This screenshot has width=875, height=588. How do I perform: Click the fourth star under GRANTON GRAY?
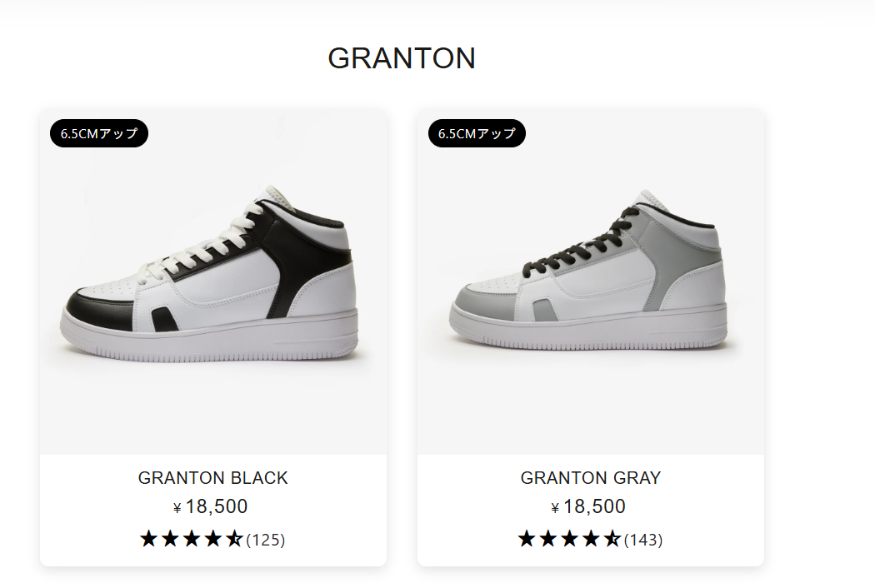click(592, 539)
